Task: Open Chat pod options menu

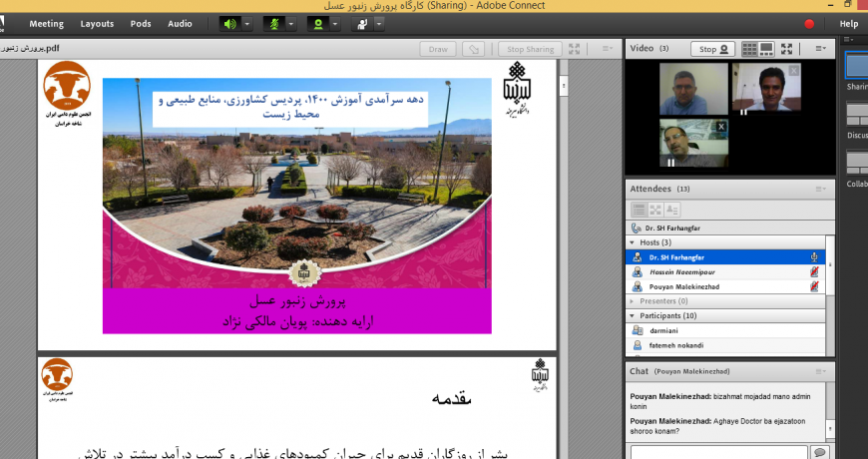Action: click(x=821, y=371)
